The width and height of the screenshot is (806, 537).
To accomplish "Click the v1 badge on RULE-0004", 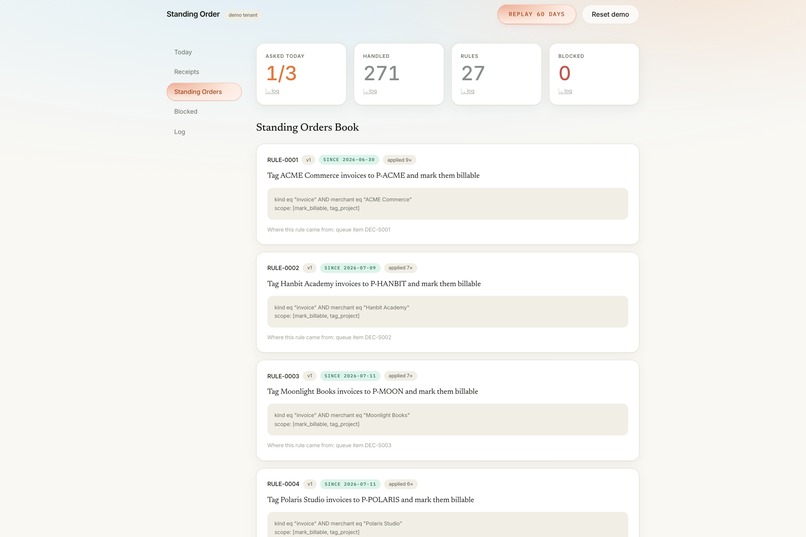I will pyautogui.click(x=309, y=484).
